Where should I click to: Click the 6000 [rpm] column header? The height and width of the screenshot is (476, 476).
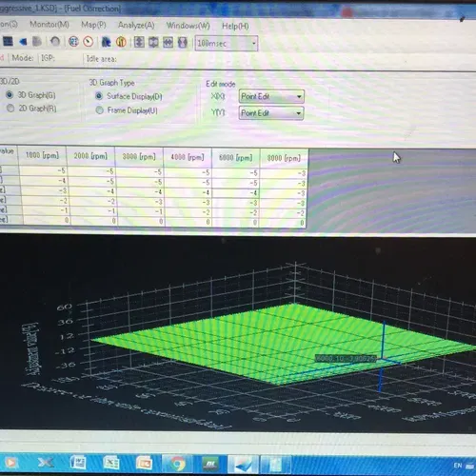236,158
